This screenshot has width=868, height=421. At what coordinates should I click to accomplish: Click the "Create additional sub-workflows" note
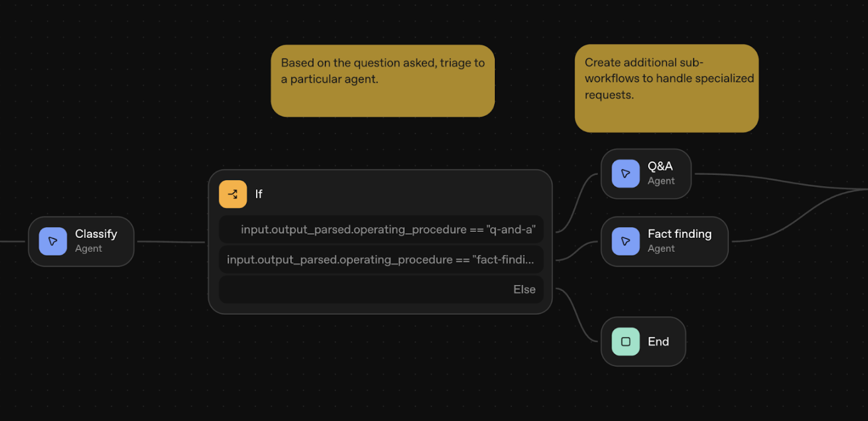point(666,88)
